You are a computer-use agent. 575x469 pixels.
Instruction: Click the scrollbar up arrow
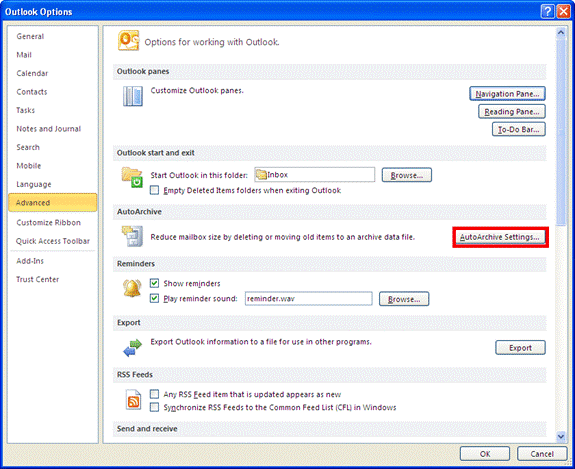click(x=561, y=33)
